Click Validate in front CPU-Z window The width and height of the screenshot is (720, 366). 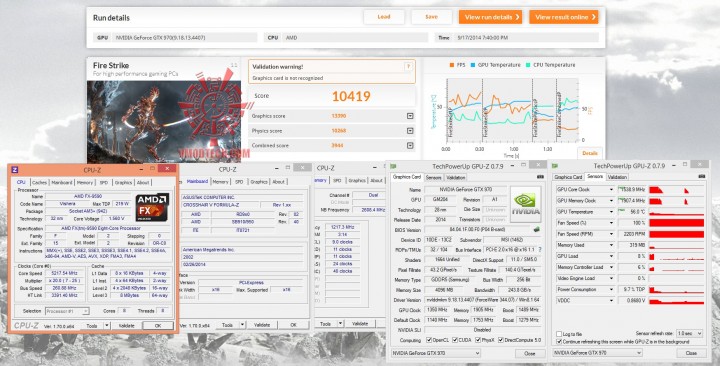126,326
